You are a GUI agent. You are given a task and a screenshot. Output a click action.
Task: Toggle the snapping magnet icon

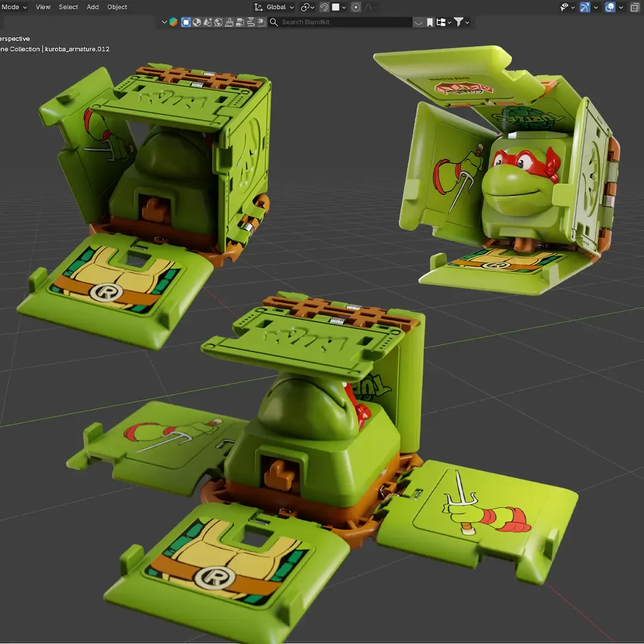(x=324, y=7)
